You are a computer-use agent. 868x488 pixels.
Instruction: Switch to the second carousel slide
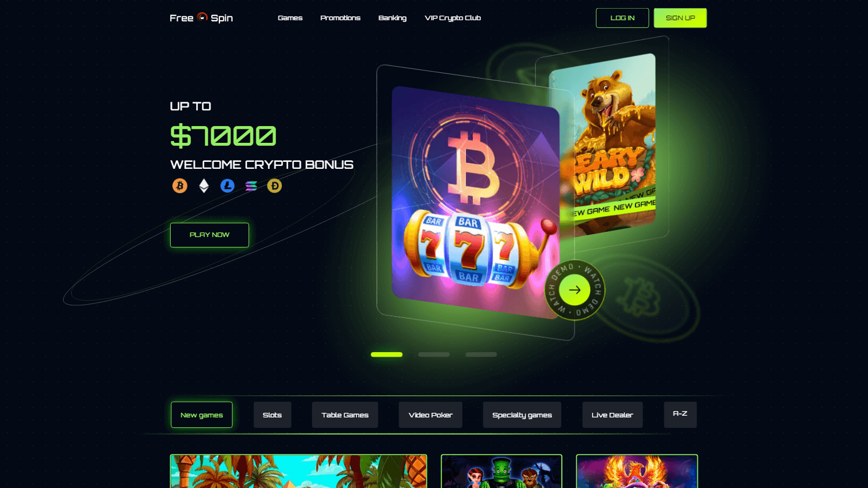[434, 354]
